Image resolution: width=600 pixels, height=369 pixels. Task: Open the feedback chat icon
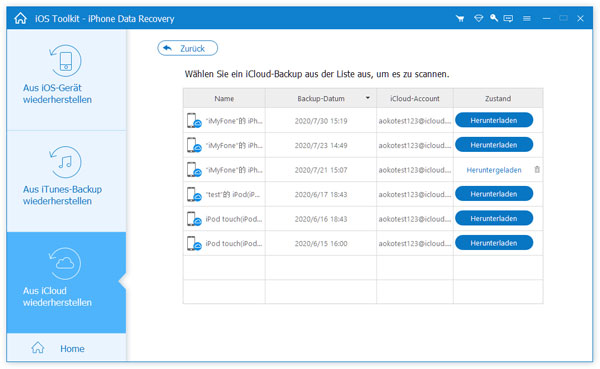coord(508,18)
